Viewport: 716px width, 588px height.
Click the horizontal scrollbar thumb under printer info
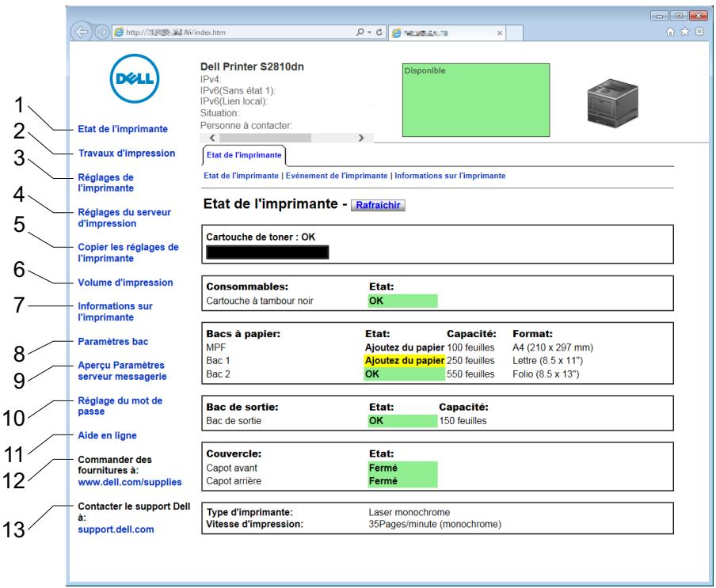(265, 138)
